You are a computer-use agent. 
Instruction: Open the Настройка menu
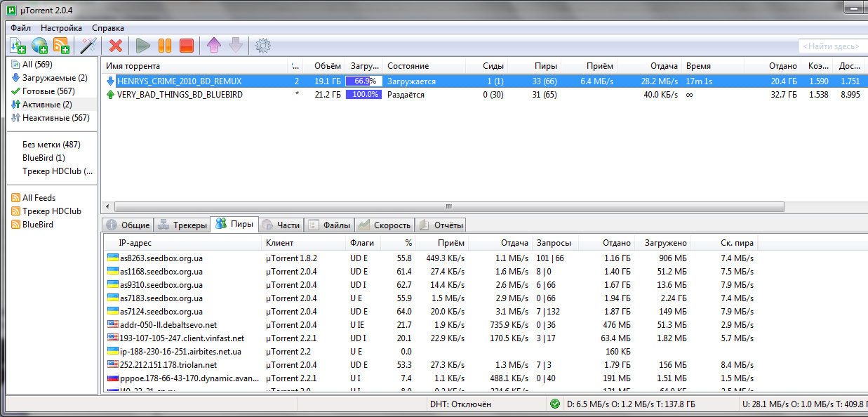coord(62,28)
